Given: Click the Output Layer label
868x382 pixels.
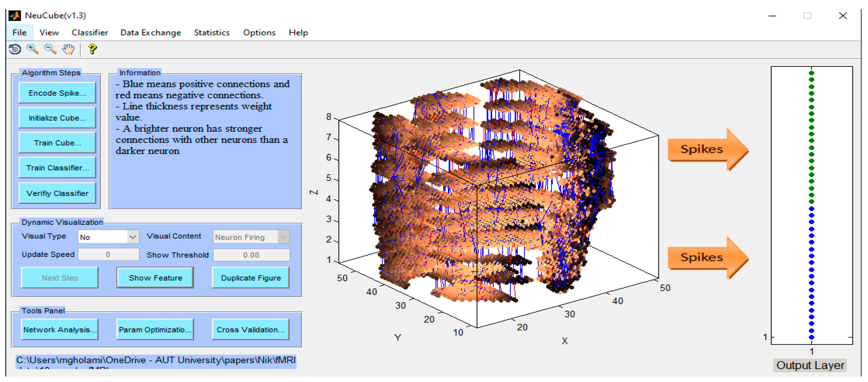Looking at the screenshot, I should click(810, 365).
